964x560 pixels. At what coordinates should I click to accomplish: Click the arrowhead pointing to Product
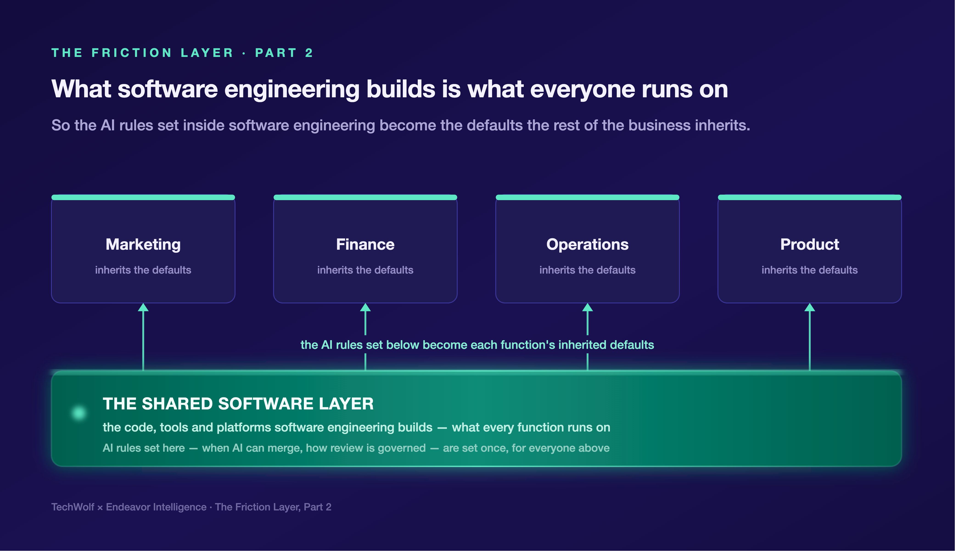click(810, 308)
